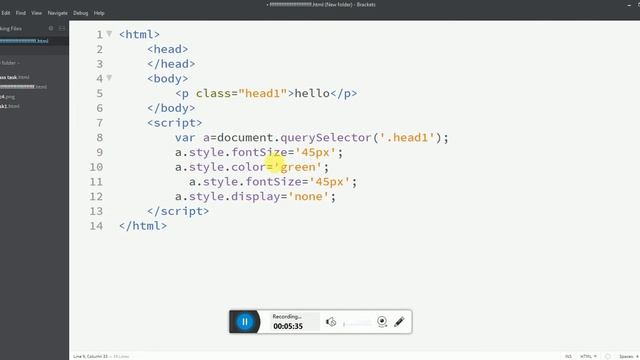Click the "head1" class value on line 5

[x=262, y=93]
